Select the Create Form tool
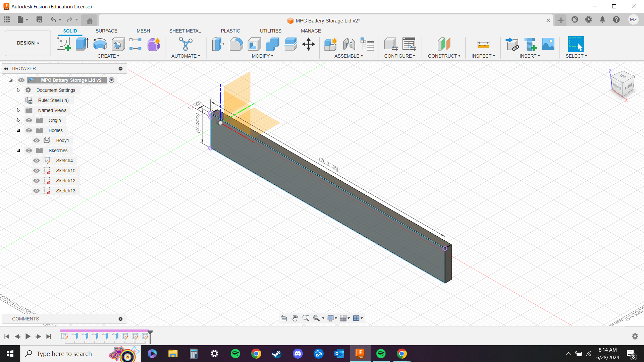The height and width of the screenshot is (362, 644). pos(154,44)
